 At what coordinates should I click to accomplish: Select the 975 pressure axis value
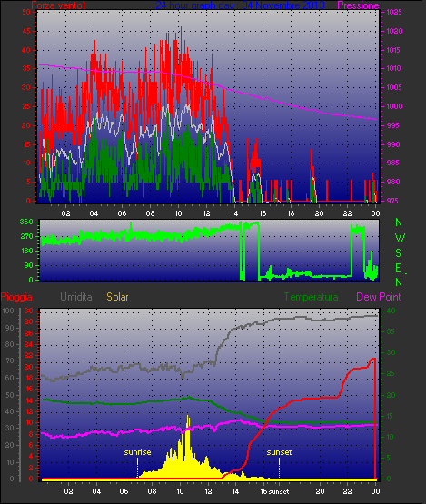pyautogui.click(x=393, y=201)
